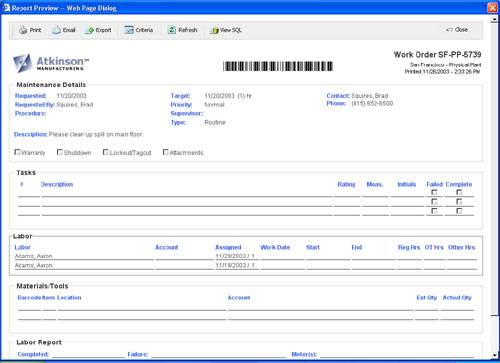The width and height of the screenshot is (500, 363).
Task: Check Complete box in third task row
Action: [459, 211]
